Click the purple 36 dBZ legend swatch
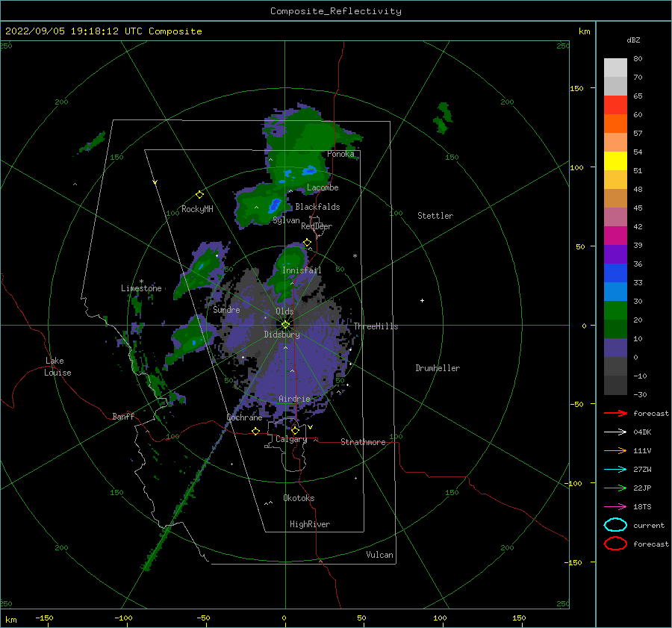This screenshot has width=672, height=628. [615, 254]
